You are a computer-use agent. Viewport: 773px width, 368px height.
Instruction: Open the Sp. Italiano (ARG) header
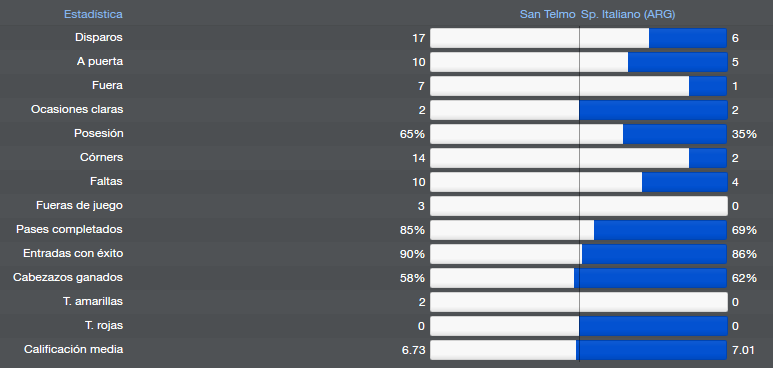[x=628, y=14]
